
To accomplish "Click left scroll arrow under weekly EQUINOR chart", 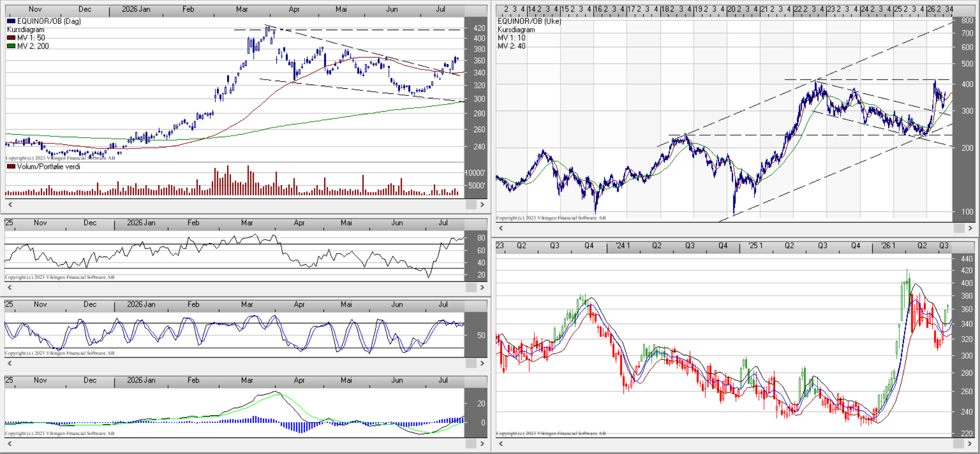I will (x=501, y=228).
